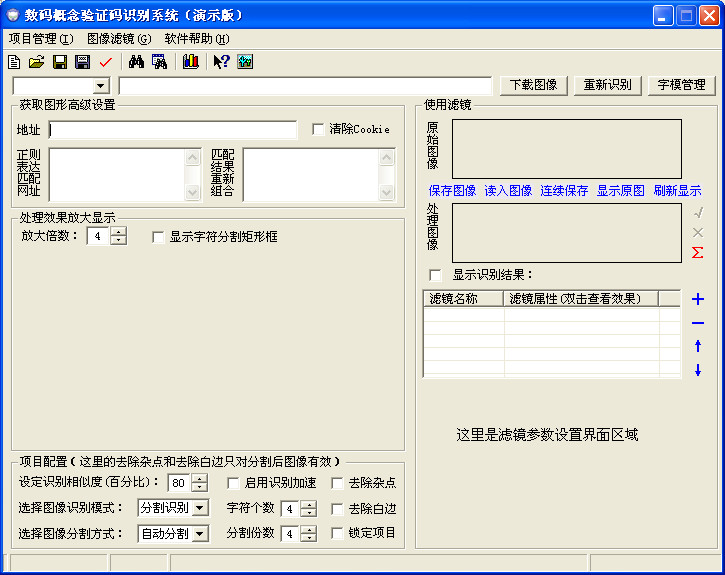Toggle the 显示识别结果 checkbox

[435, 275]
